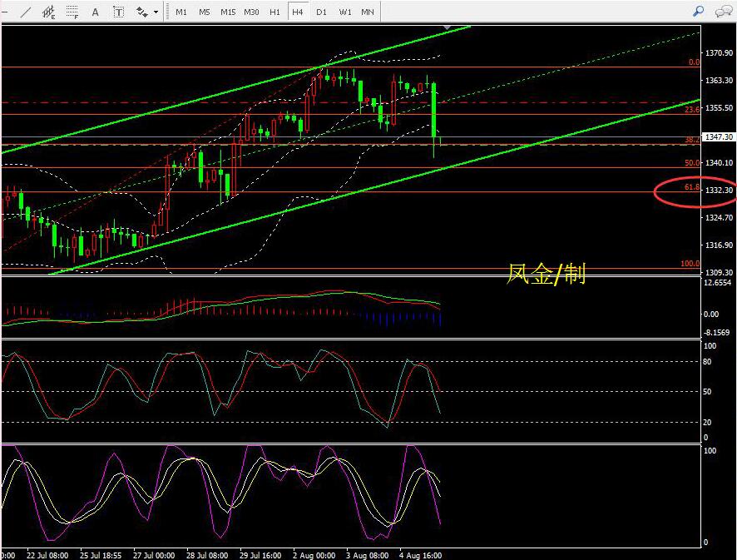Switch to M15 timeframe

tap(227, 12)
